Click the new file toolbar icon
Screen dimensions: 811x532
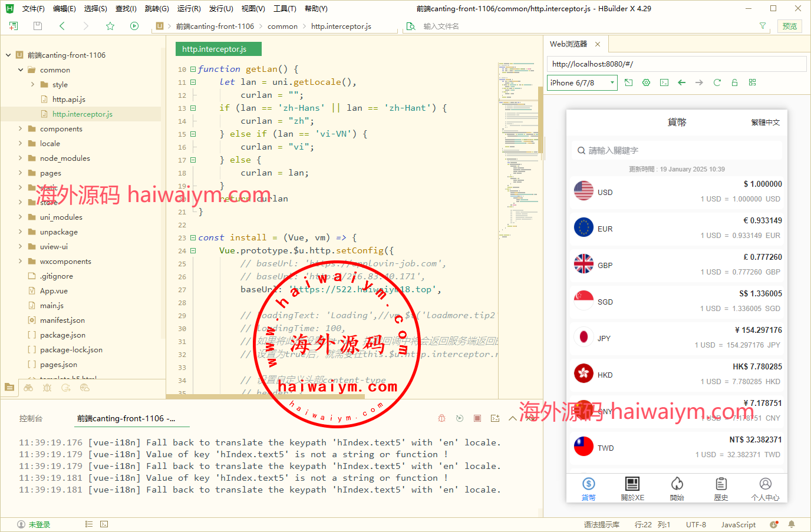[14, 26]
